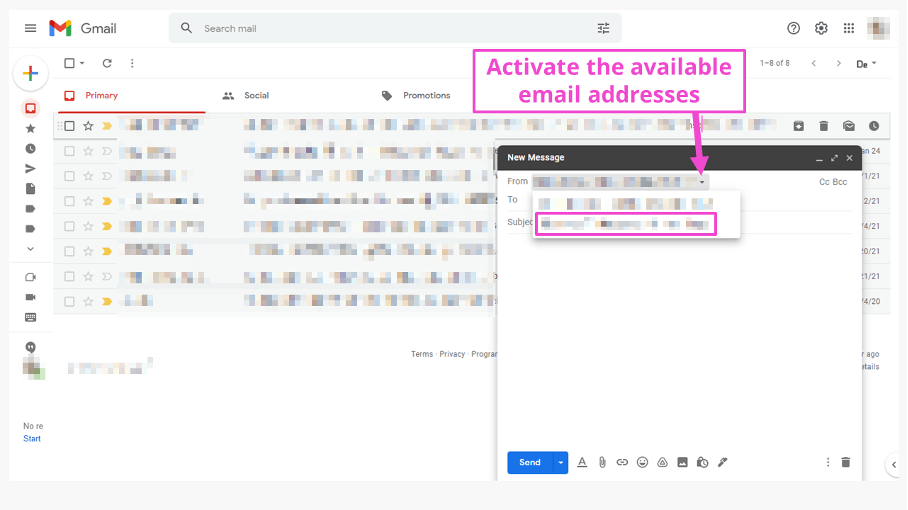Delete the first email row

click(823, 126)
